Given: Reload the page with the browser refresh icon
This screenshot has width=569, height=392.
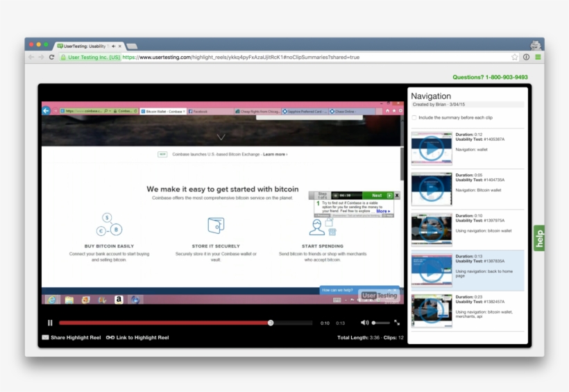Looking at the screenshot, I should pyautogui.click(x=51, y=57).
